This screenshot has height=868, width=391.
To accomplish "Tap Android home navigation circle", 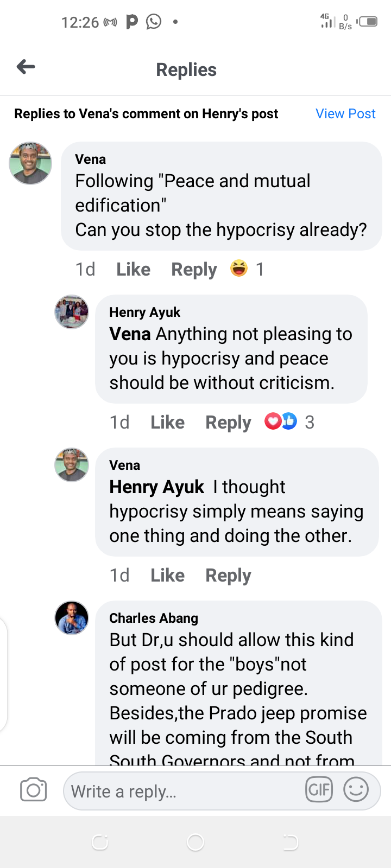I will pyautogui.click(x=195, y=842).
